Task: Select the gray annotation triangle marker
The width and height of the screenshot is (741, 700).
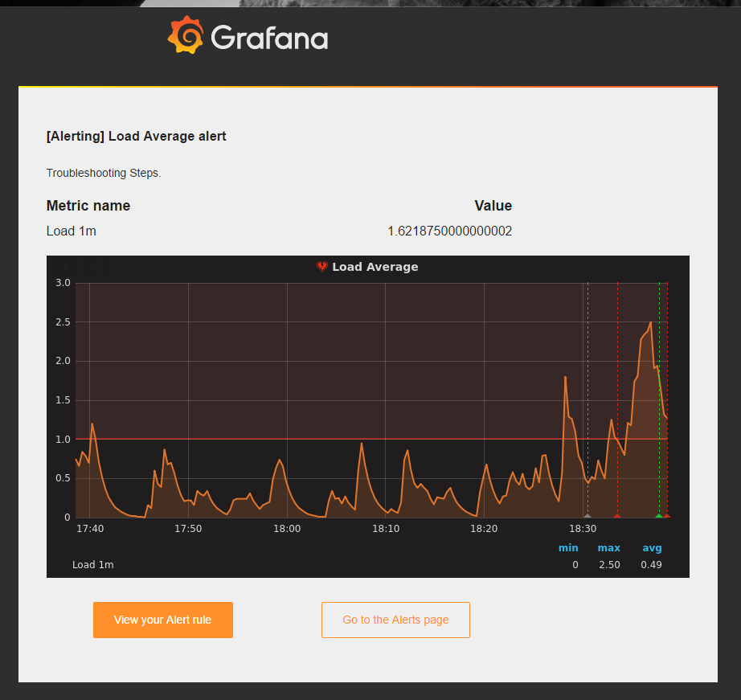Action: pos(587,516)
